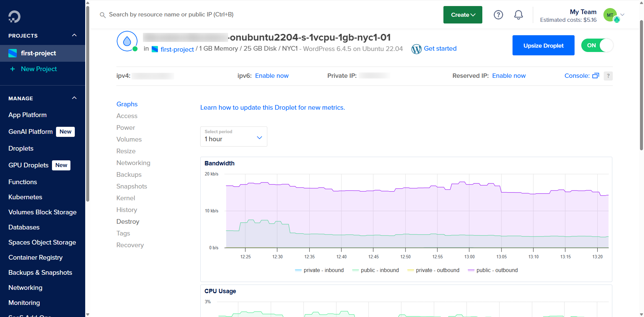Toggle the public - outbound legend series

pyautogui.click(x=493, y=270)
